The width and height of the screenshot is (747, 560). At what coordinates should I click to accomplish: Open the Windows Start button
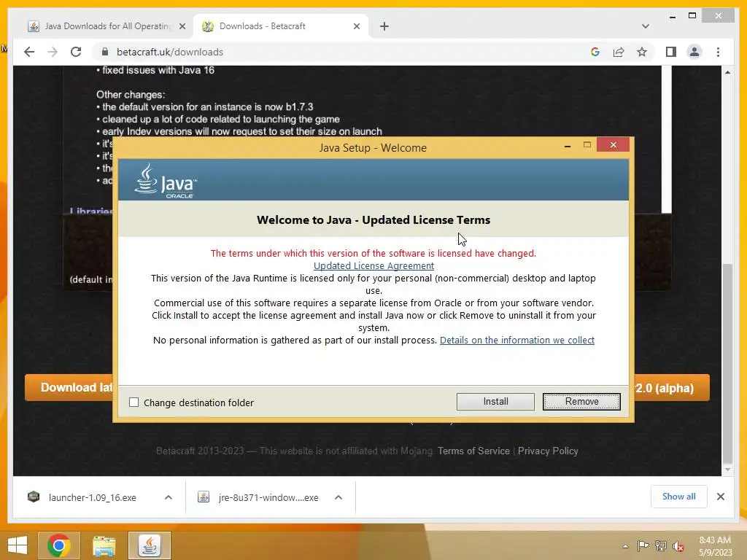[x=18, y=545]
